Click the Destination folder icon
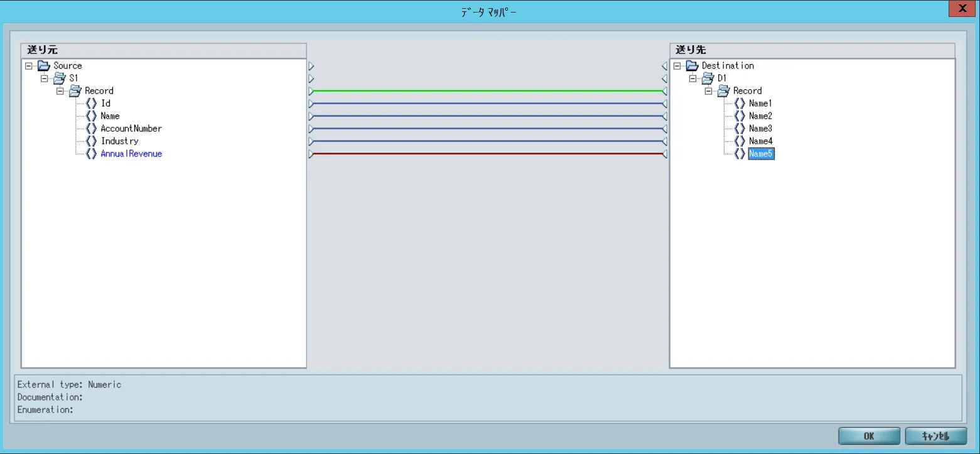This screenshot has width=980, height=454. 692,66
